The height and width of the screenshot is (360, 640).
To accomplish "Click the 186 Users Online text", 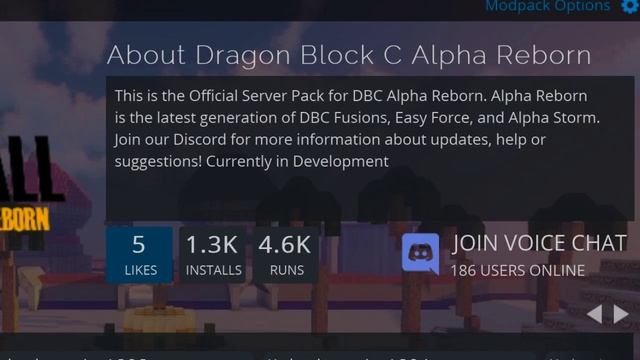I will (x=518, y=271).
